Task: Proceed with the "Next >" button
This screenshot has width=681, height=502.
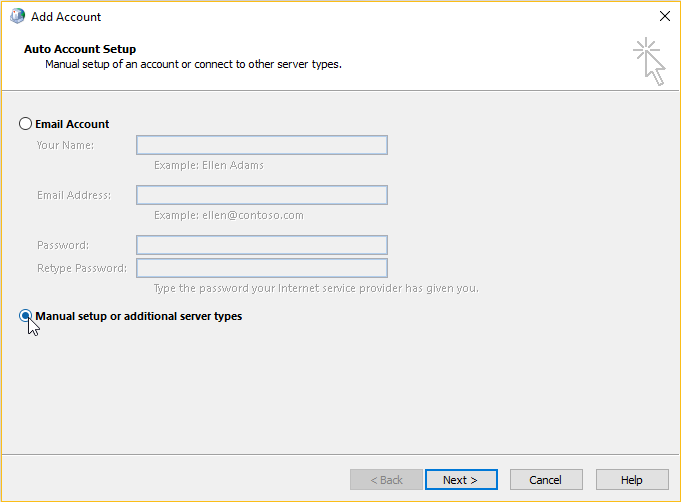Action: click(461, 480)
